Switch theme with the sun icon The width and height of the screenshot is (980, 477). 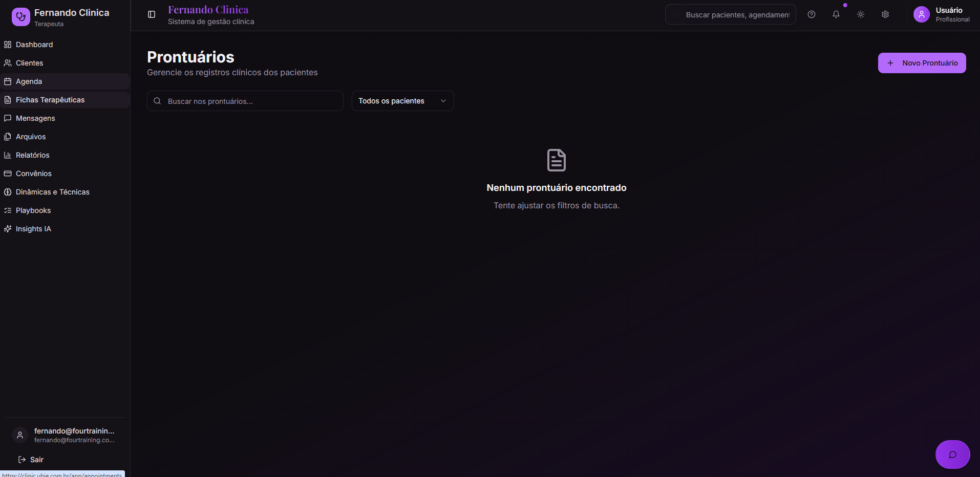[x=861, y=15]
